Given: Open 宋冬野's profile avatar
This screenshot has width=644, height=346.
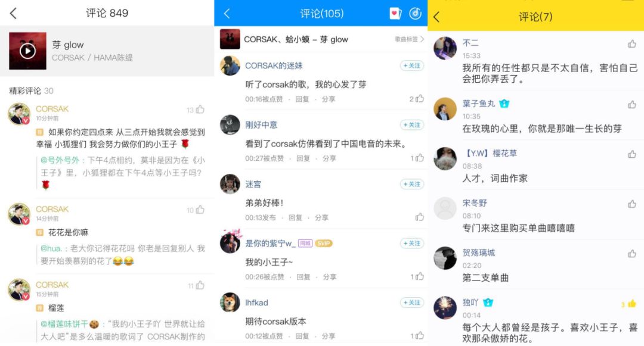Looking at the screenshot, I should click(x=445, y=208).
